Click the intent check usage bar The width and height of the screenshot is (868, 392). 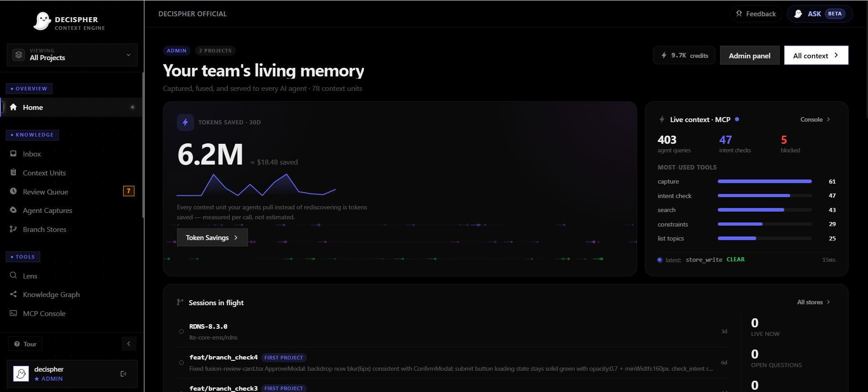764,196
